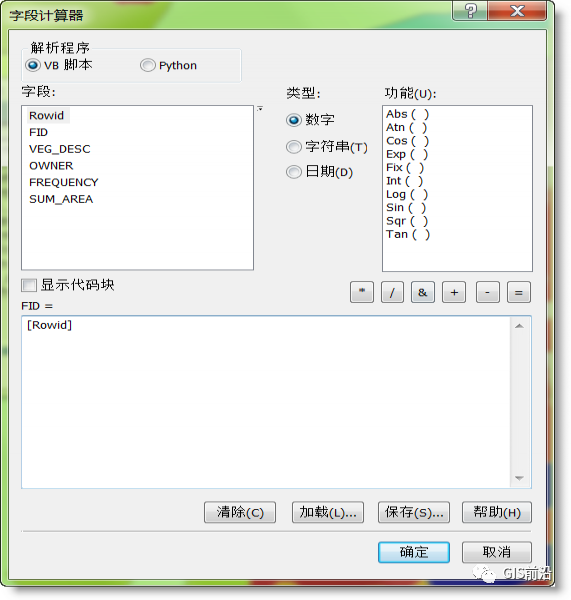Image resolution: width=571 pixels, height=600 pixels.
Task: Click the multiply (*) operator button
Action: 362,292
